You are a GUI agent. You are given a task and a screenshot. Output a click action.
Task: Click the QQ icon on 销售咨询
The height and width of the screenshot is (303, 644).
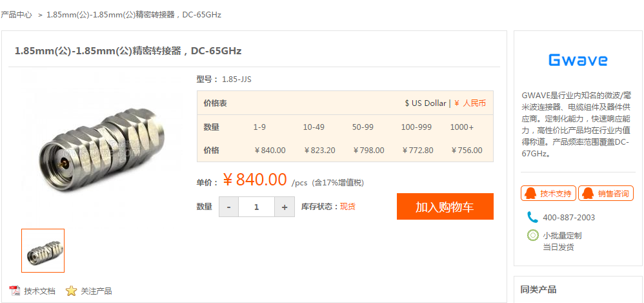coord(588,193)
